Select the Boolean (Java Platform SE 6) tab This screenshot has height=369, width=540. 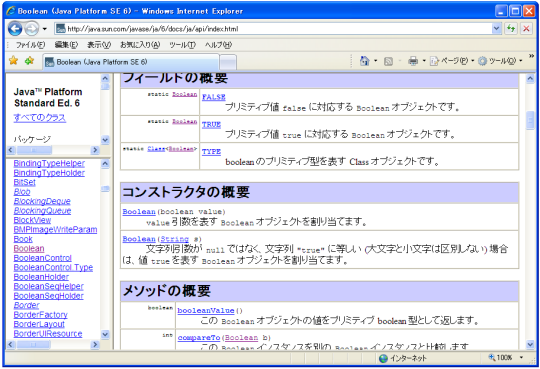tap(131, 62)
